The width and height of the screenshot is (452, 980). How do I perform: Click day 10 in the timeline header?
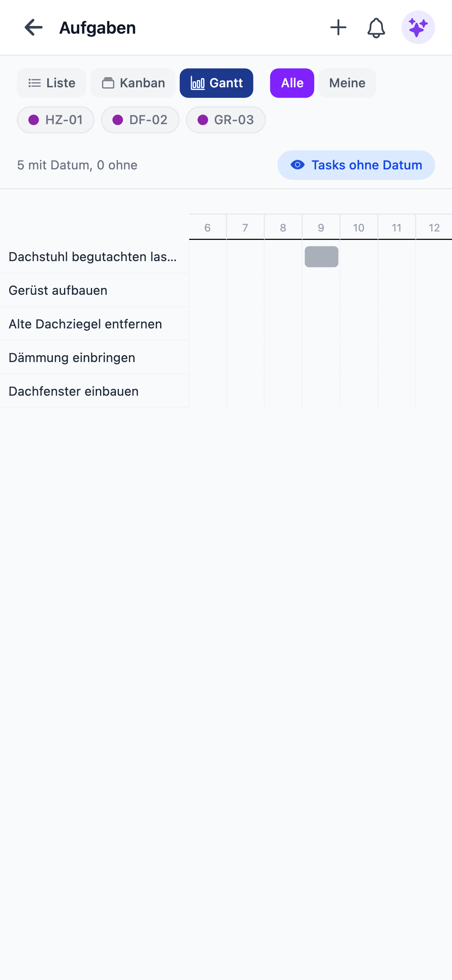[x=359, y=227]
